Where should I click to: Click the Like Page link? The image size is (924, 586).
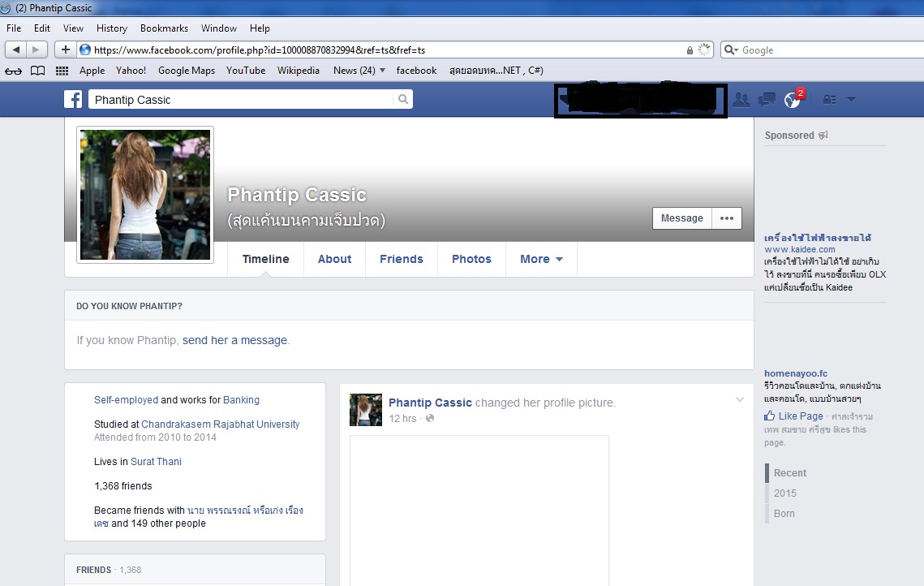(800, 416)
